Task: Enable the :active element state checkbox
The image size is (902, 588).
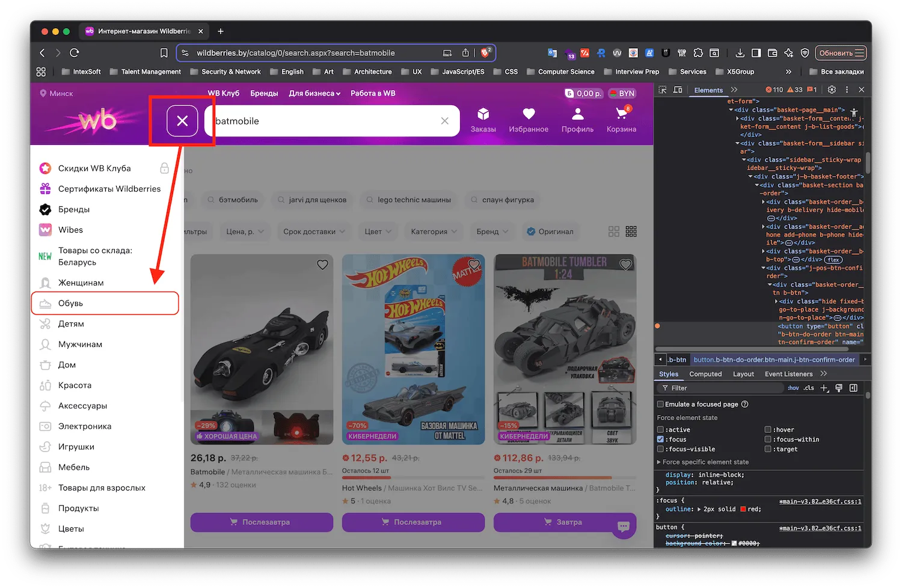Action: [x=661, y=430]
